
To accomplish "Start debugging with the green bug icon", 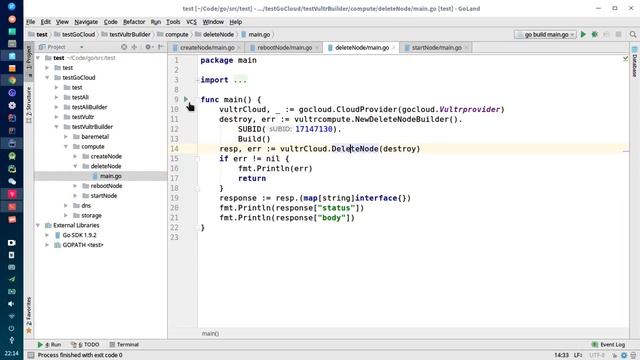I will click(x=595, y=35).
